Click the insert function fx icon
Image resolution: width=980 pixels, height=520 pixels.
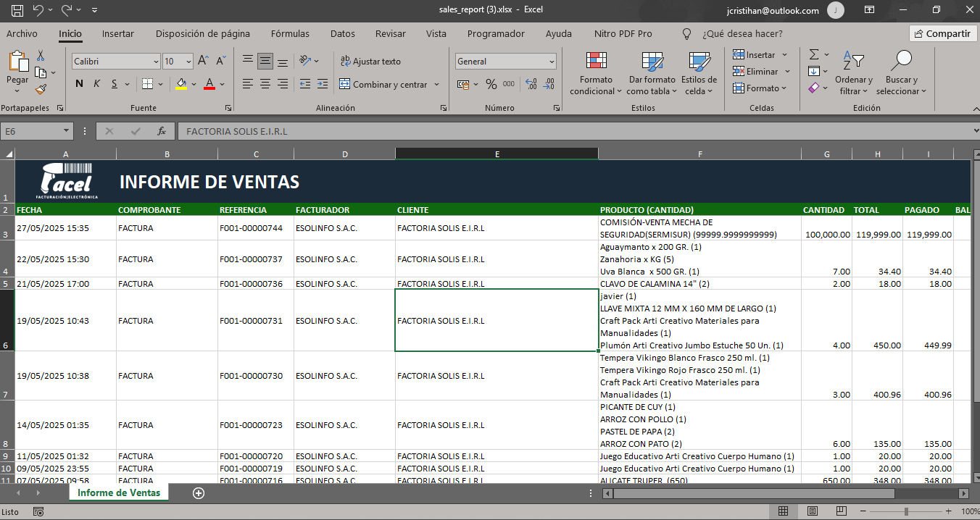(x=162, y=131)
